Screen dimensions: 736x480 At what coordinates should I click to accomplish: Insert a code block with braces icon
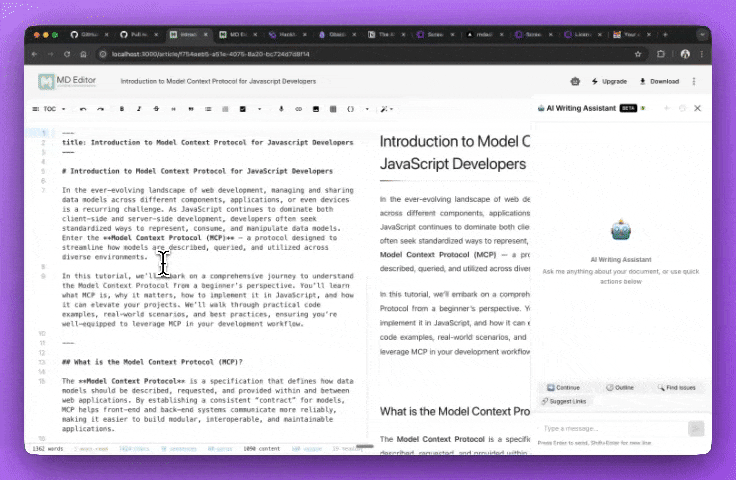(x=351, y=108)
